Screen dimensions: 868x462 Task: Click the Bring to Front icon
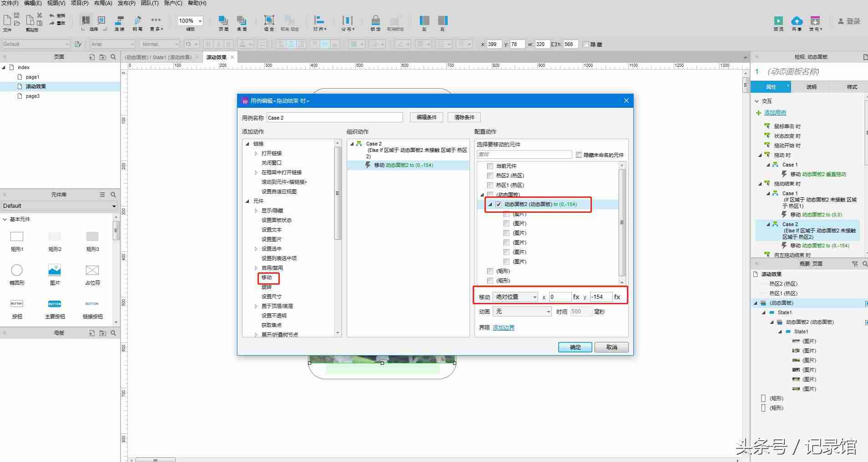[x=223, y=20]
